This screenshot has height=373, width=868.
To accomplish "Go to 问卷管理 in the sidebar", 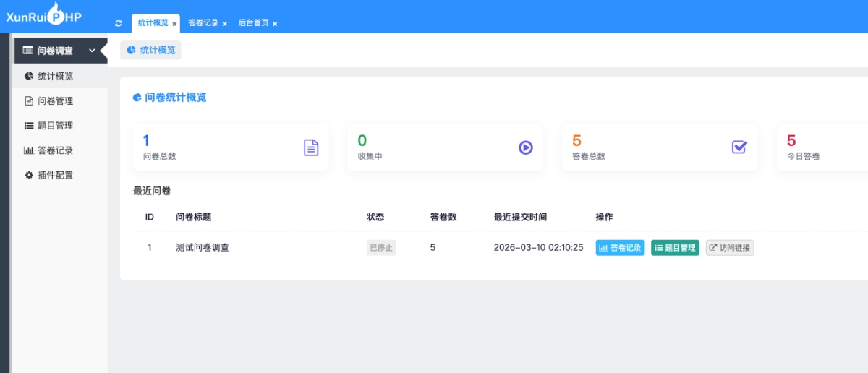I will pyautogui.click(x=55, y=101).
